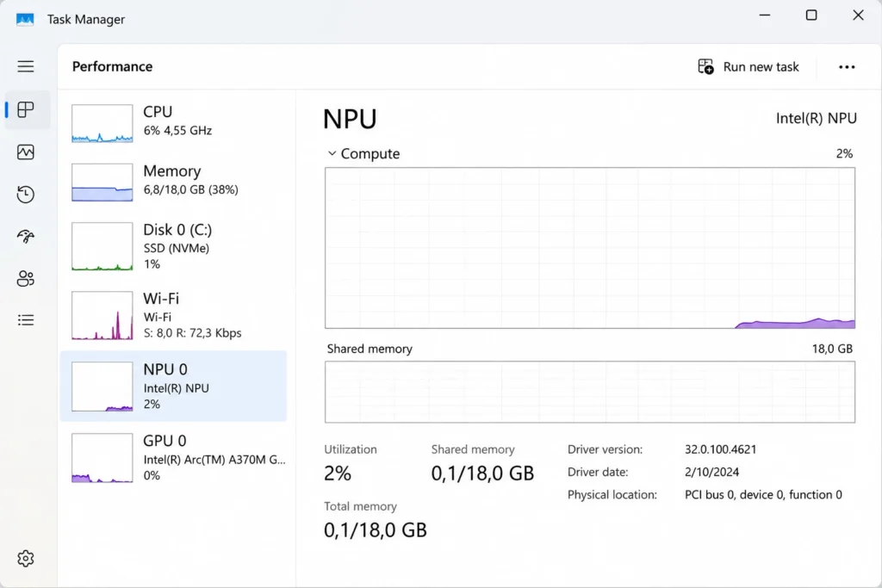
Task: Click the Utilization 2% value
Action: click(x=338, y=473)
